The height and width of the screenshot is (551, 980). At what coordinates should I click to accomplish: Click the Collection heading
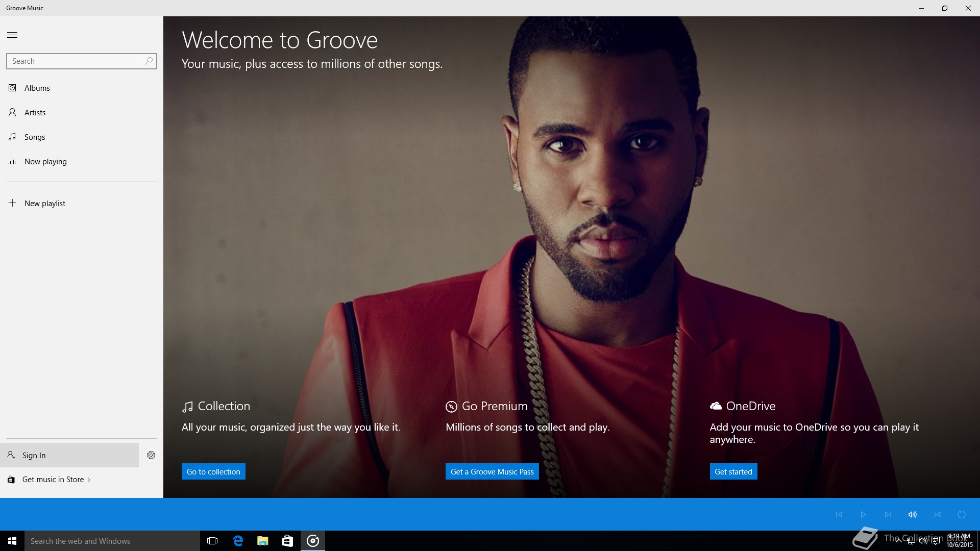[x=224, y=406]
